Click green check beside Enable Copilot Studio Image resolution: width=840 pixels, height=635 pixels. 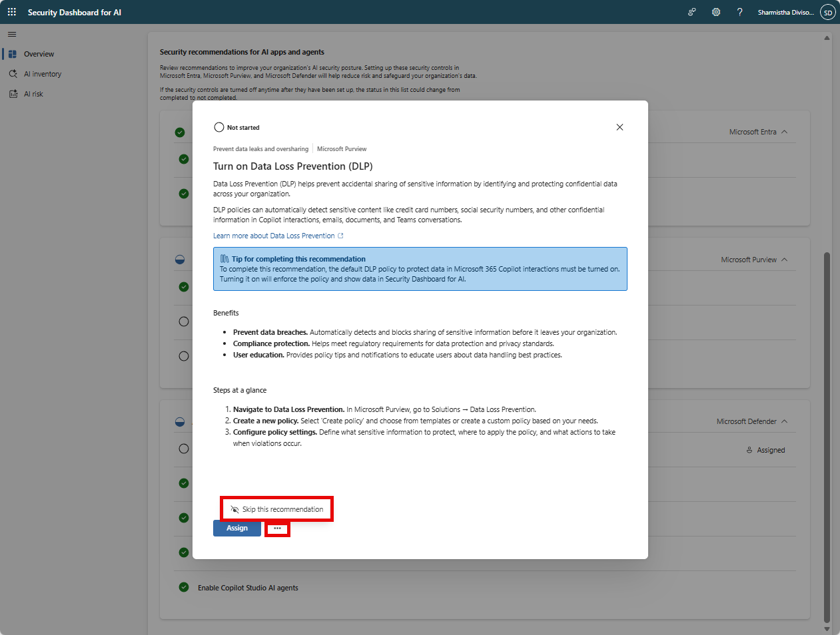coord(184,587)
